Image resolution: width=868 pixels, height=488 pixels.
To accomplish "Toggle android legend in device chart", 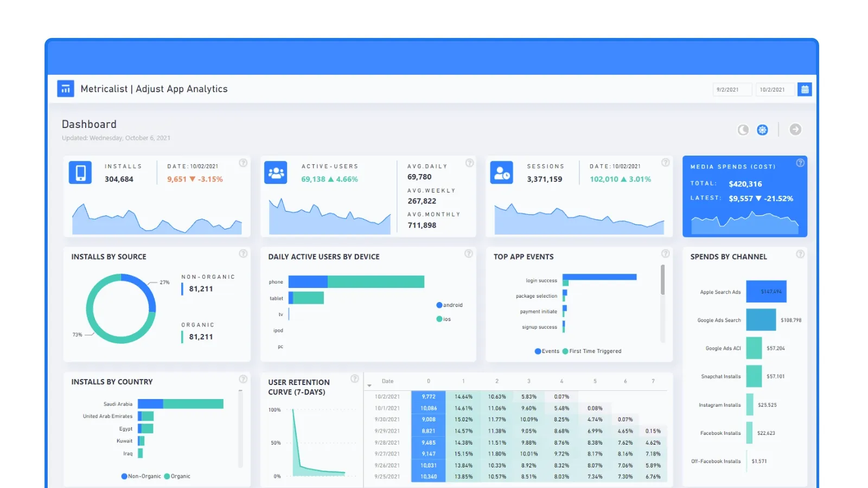I will 450,305.
